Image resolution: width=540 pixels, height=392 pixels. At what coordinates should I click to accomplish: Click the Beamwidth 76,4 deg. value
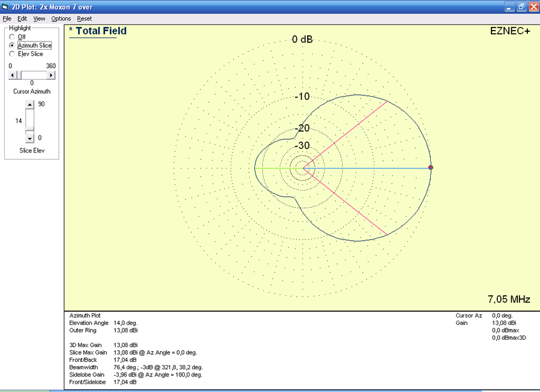[x=158, y=367]
